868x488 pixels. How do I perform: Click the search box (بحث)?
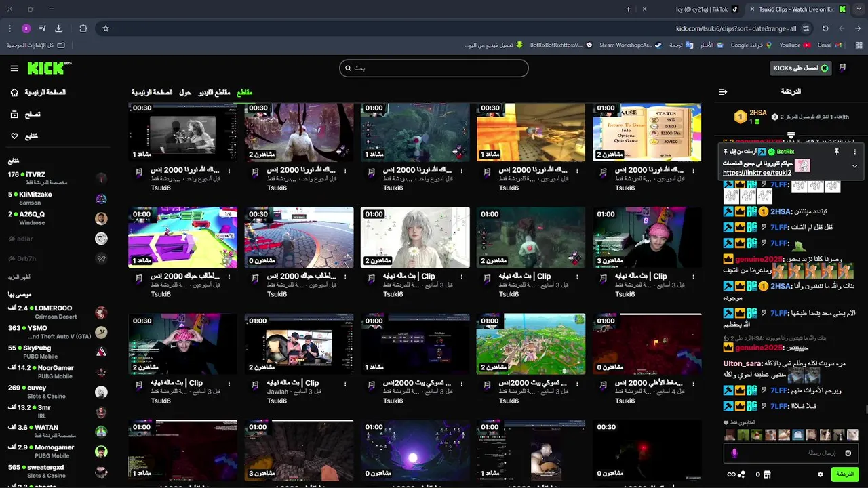[x=434, y=68]
